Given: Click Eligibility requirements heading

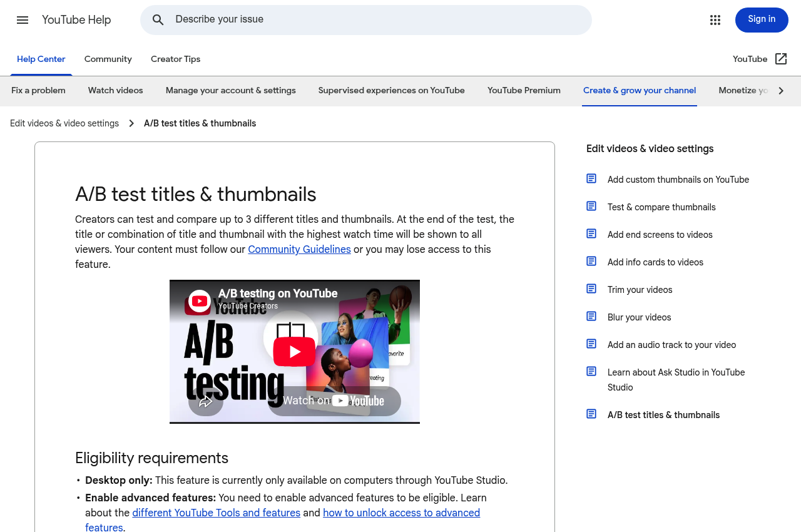Looking at the screenshot, I should click(151, 458).
